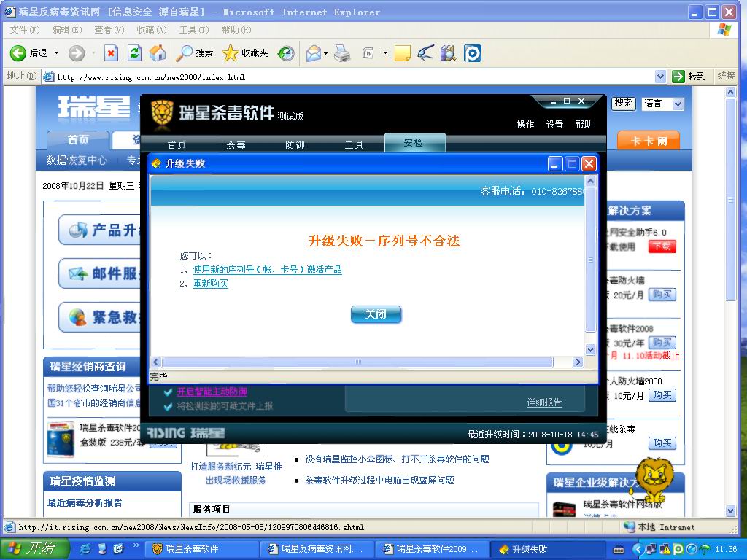This screenshot has width=747, height=560.
Task: Click the IE Back arrow icon
Action: 18,52
